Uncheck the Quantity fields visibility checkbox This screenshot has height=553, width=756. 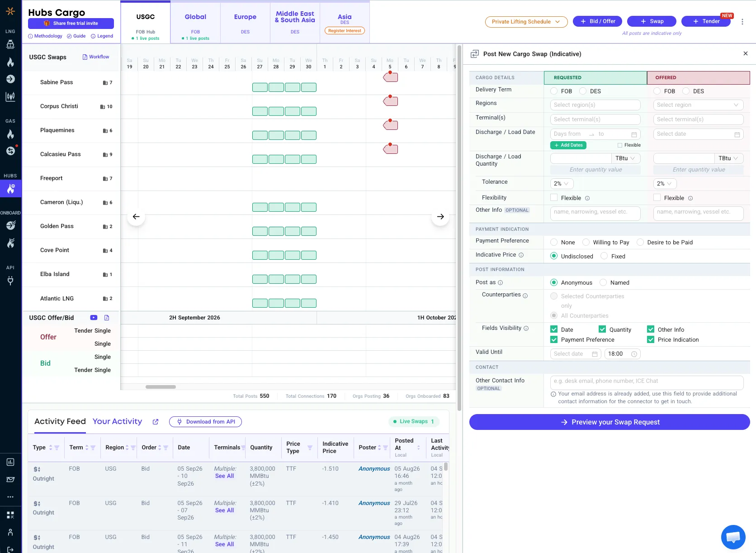[x=602, y=329]
